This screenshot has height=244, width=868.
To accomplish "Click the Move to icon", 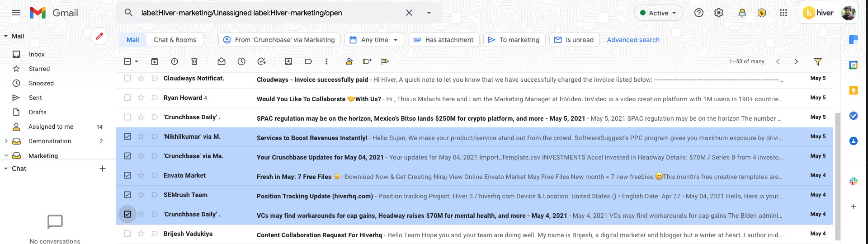I will click(288, 61).
